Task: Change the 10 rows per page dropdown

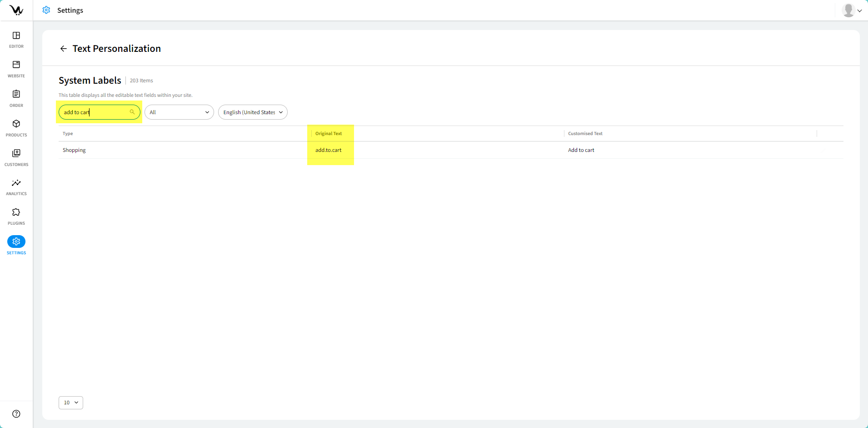Action: tap(71, 403)
